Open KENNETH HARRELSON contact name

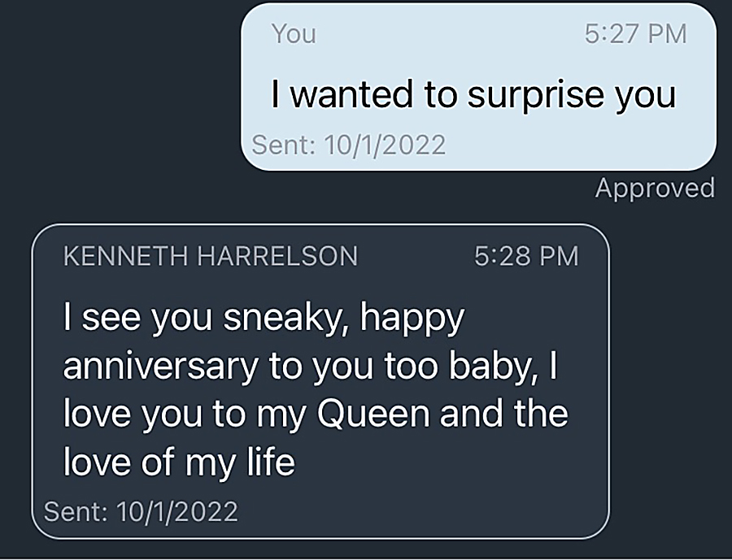[x=210, y=256]
